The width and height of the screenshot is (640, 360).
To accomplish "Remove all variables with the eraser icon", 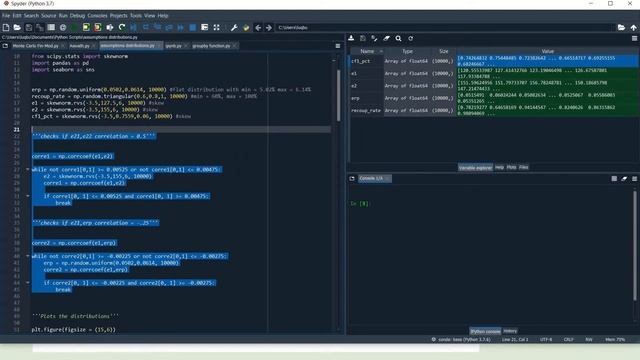I will [x=386, y=38].
